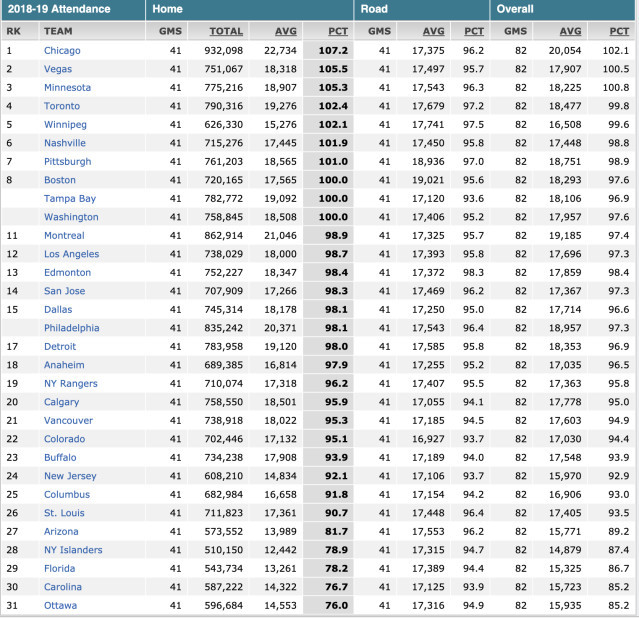Select NY Islanders home total 510,150
This screenshot has height=618, width=639.
(x=224, y=550)
